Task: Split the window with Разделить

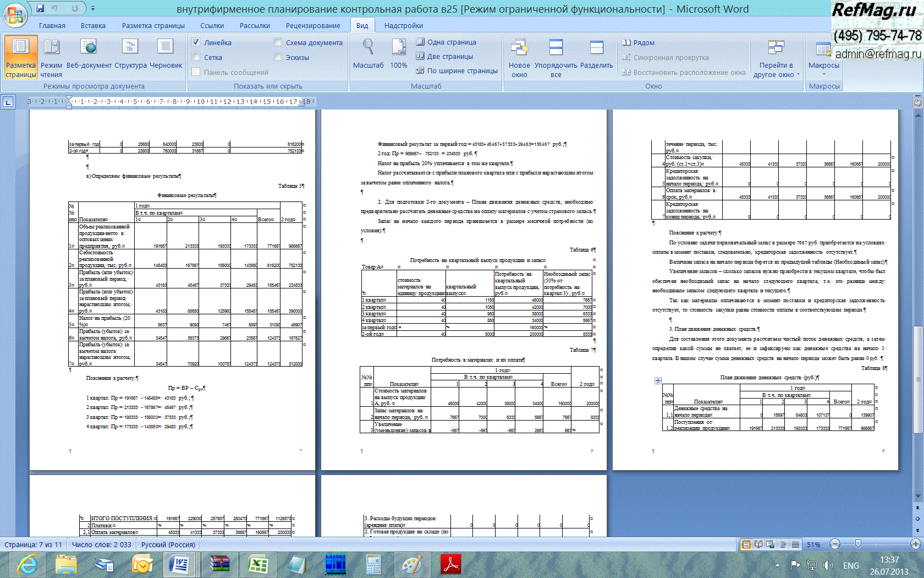Action: tap(596, 55)
